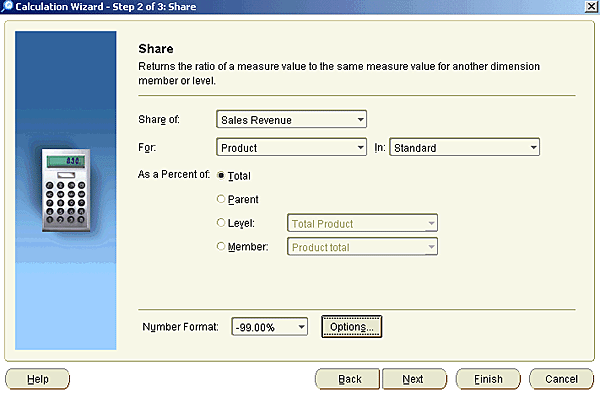Viewport: 600px width, 397px height.
Task: Go Back to the previous step
Action: 347,379
